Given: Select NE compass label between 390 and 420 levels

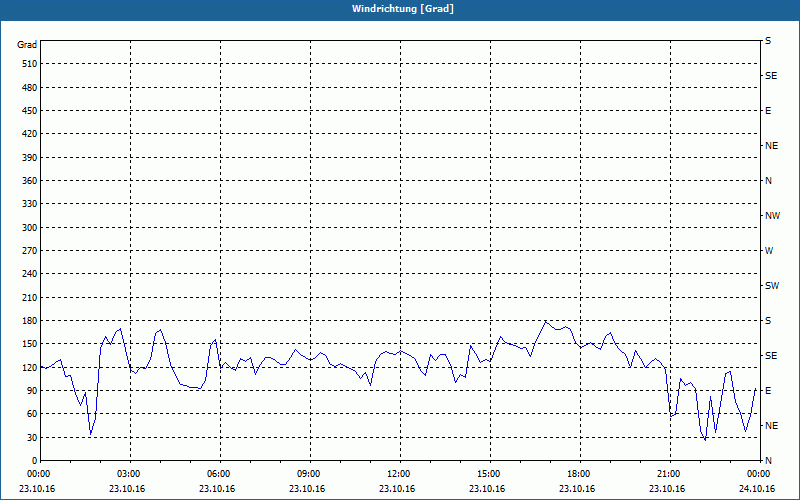Looking at the screenshot, I should (x=771, y=146).
